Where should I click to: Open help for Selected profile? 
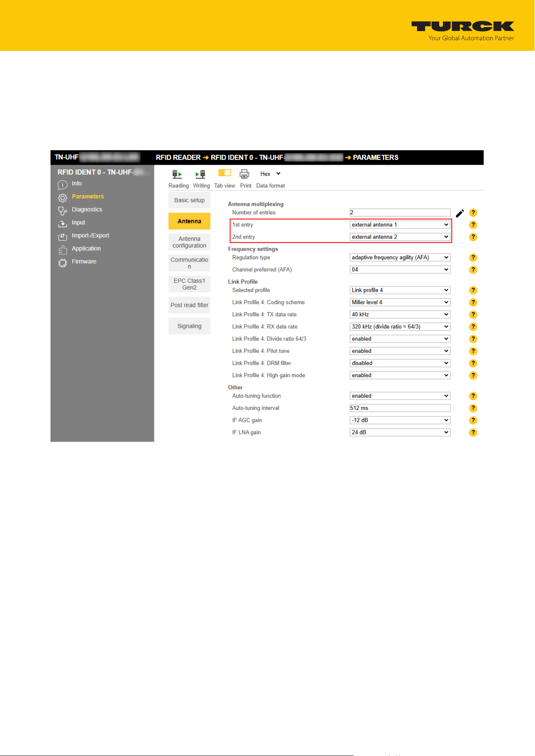point(473,290)
